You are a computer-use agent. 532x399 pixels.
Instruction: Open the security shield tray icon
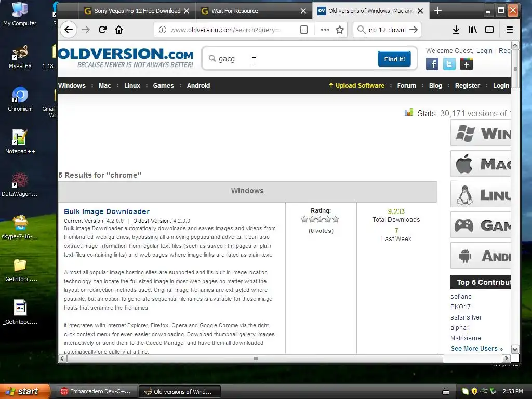pos(475,391)
